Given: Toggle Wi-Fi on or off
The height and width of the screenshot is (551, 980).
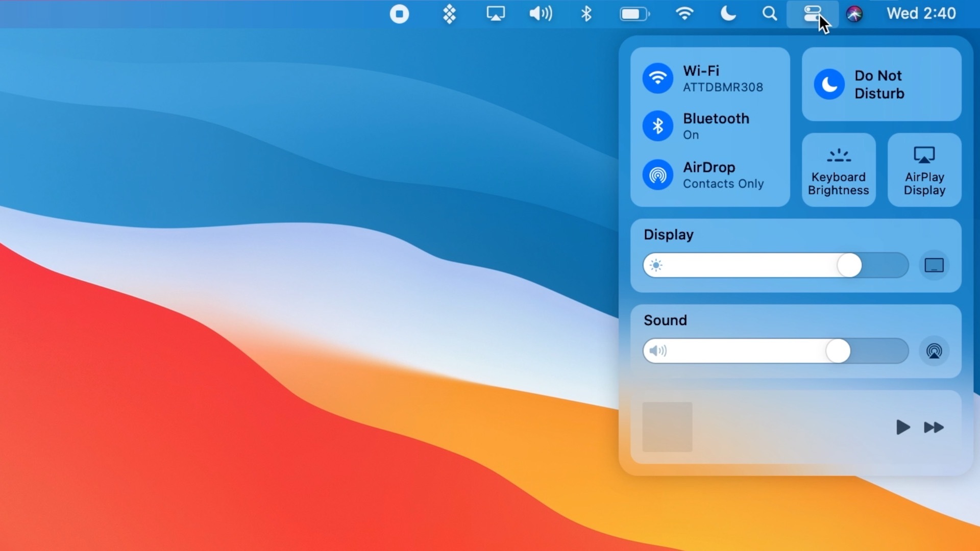Looking at the screenshot, I should (x=658, y=79).
